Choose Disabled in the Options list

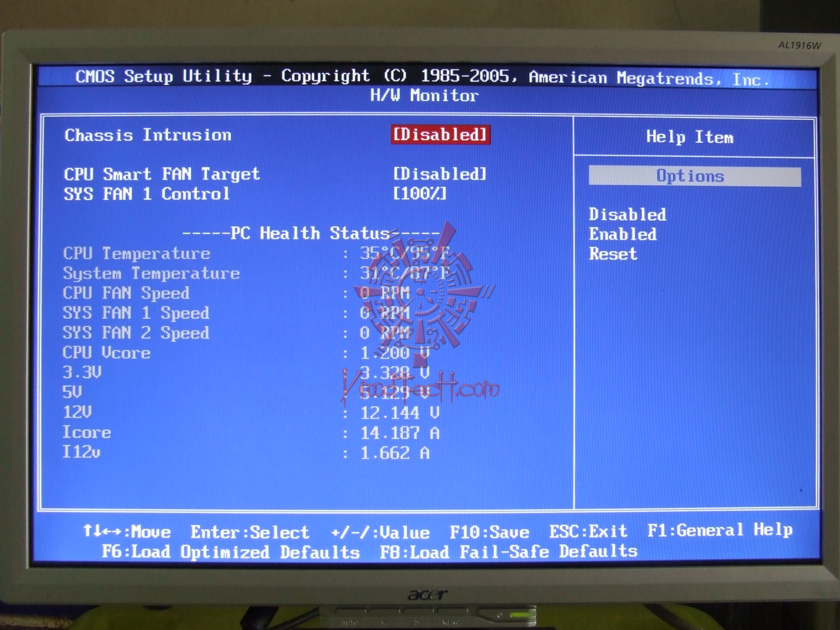click(627, 215)
